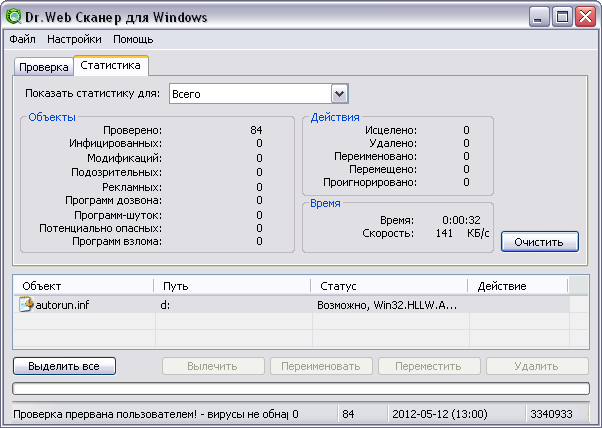Click the Программ взлома label
The image size is (602, 428).
[117, 241]
